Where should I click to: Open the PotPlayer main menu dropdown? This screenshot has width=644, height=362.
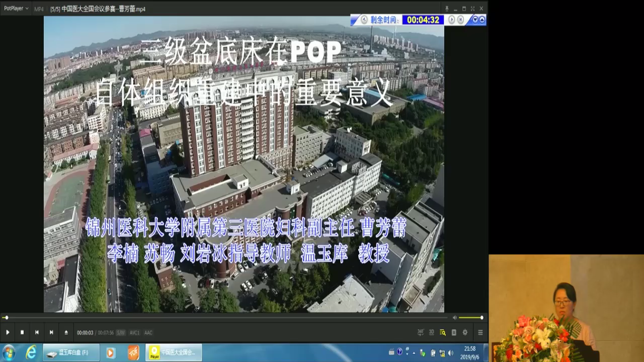16,9
